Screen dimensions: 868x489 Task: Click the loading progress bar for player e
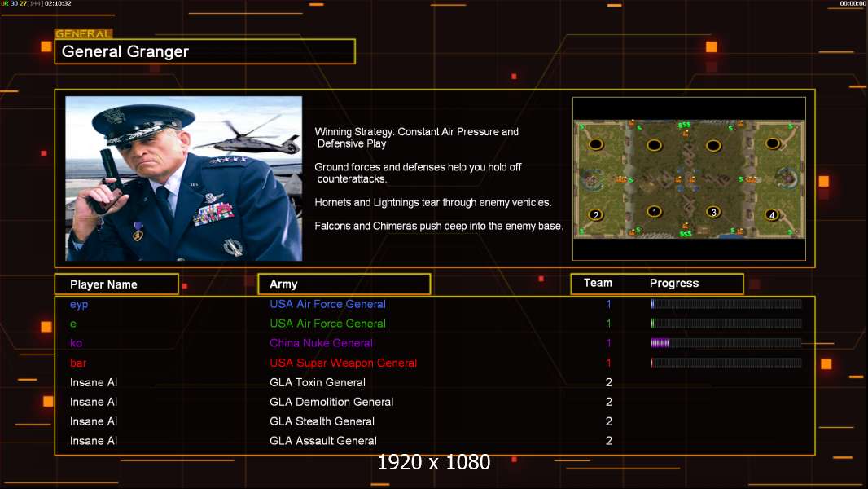tap(726, 323)
